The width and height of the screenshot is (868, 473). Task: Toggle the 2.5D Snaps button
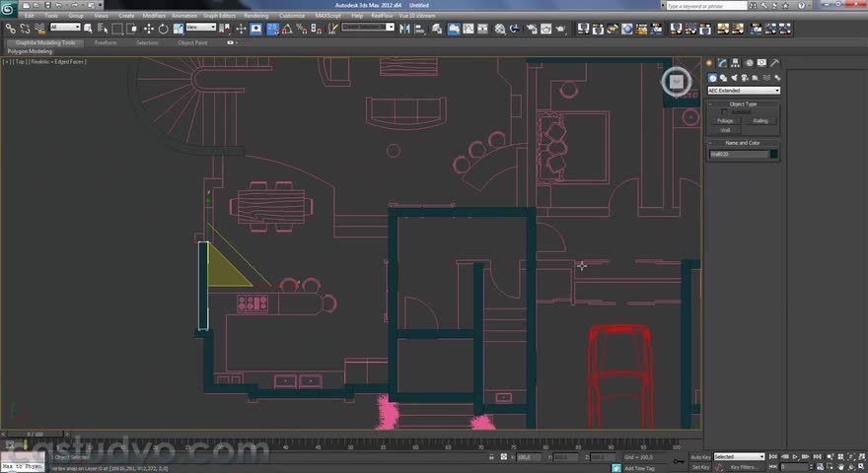click(272, 29)
